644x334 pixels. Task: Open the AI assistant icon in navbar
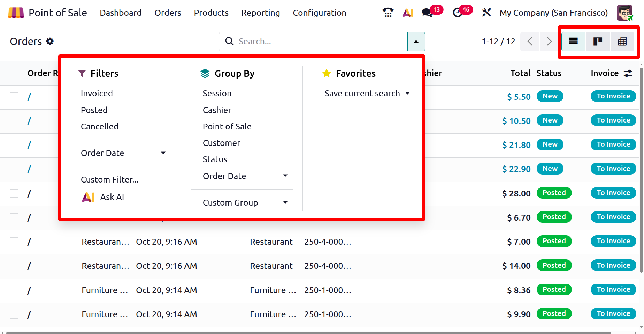pyautogui.click(x=408, y=13)
